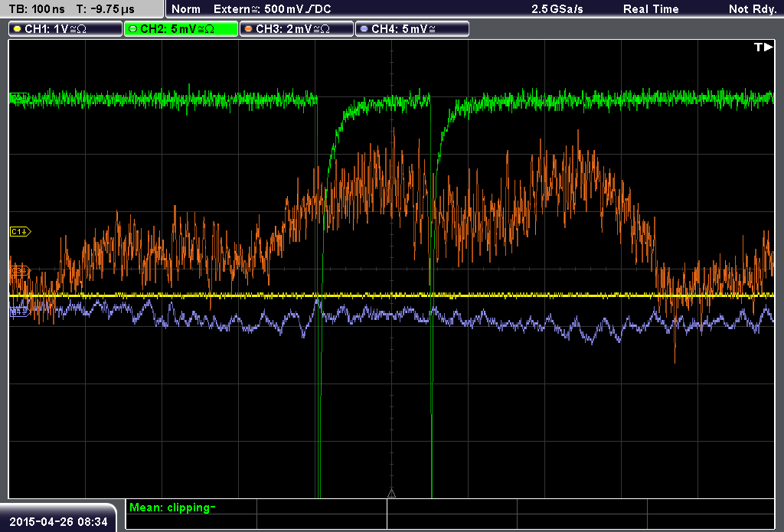Click the blue C4 ground level marker

20,312
